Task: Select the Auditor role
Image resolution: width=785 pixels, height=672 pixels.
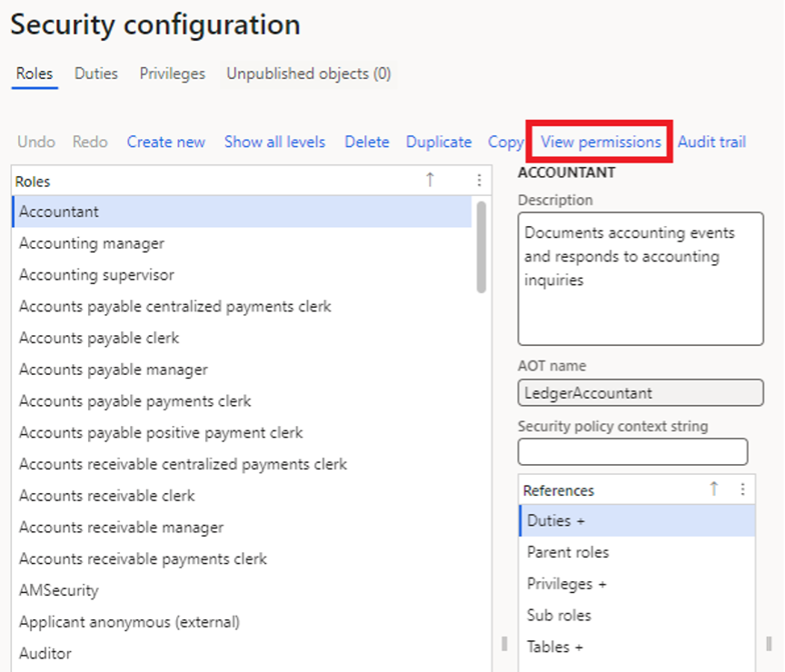Action: pos(45,653)
